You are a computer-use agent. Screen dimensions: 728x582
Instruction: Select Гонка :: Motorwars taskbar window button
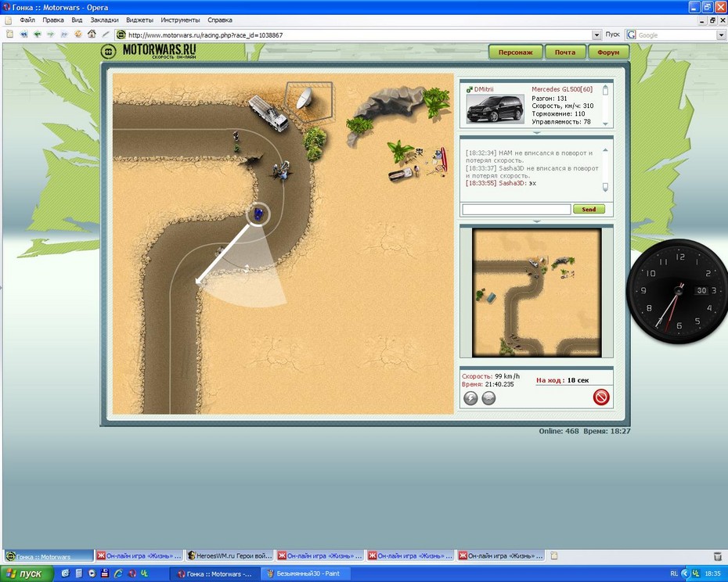pos(214,573)
